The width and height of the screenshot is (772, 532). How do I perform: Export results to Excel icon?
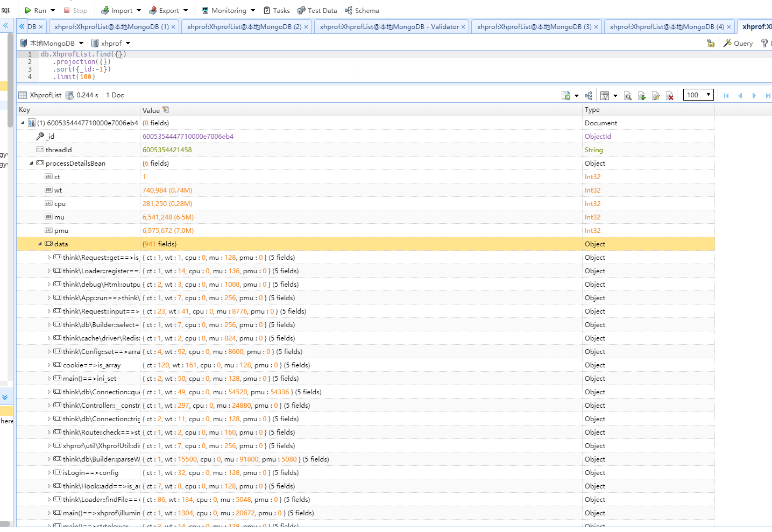pyautogui.click(x=566, y=96)
